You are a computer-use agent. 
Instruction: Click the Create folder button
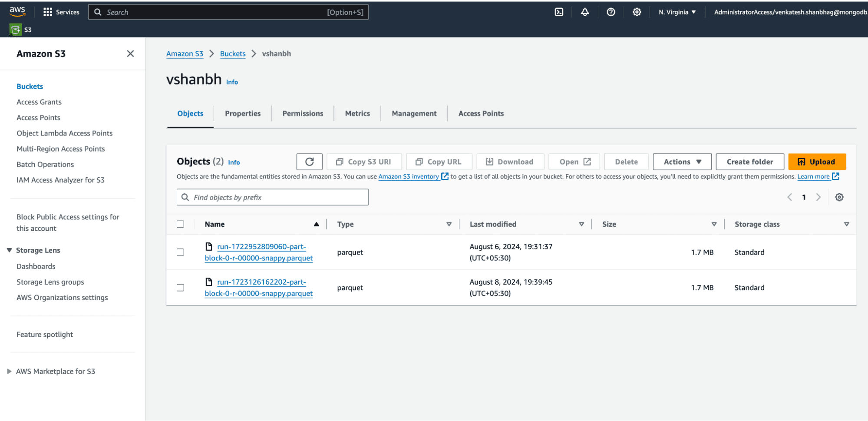pyautogui.click(x=749, y=162)
